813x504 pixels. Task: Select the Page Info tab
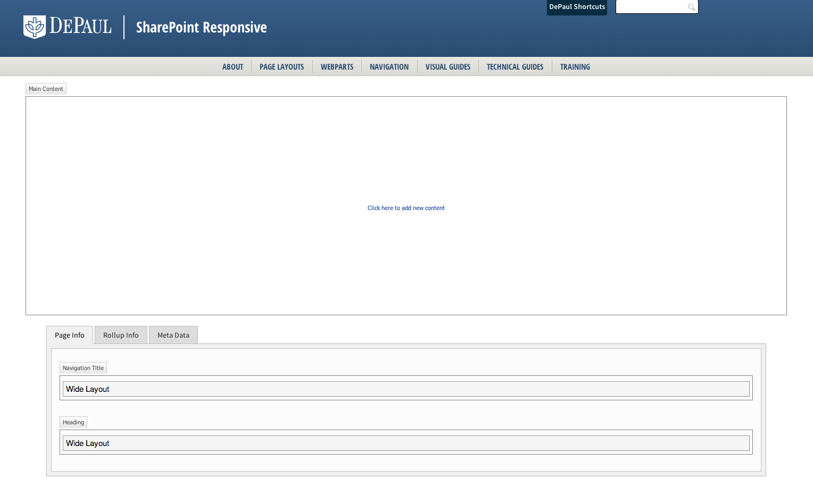pyautogui.click(x=69, y=335)
